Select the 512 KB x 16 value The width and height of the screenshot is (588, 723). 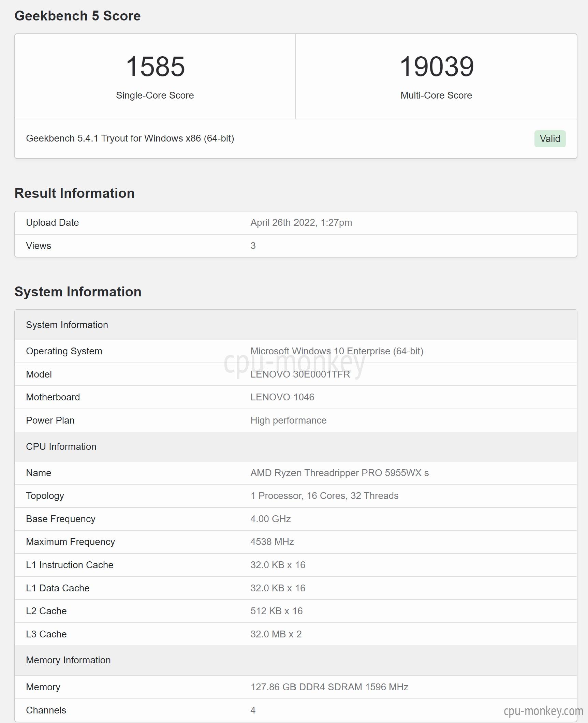tap(277, 611)
